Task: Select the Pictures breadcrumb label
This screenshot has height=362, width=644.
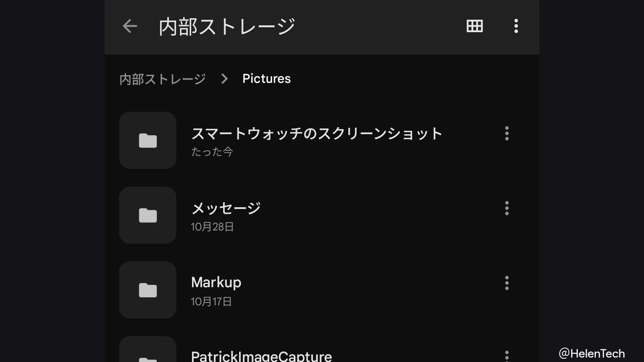Action: [x=266, y=79]
